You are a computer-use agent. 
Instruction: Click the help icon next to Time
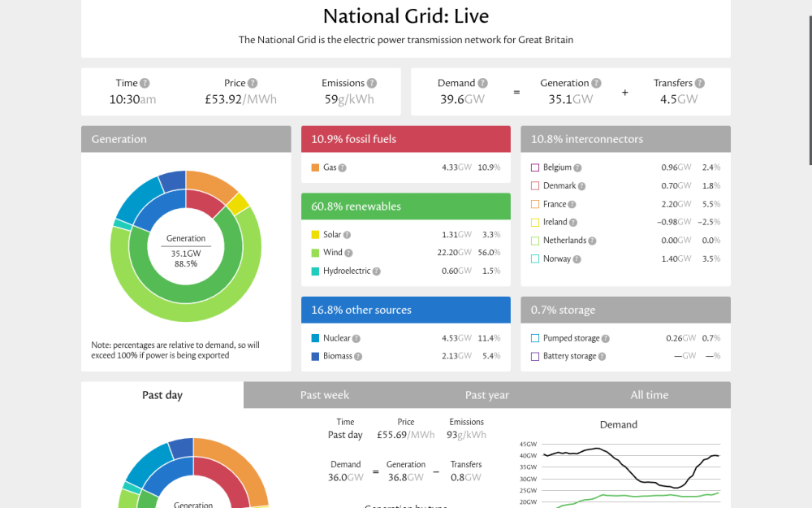tap(145, 83)
